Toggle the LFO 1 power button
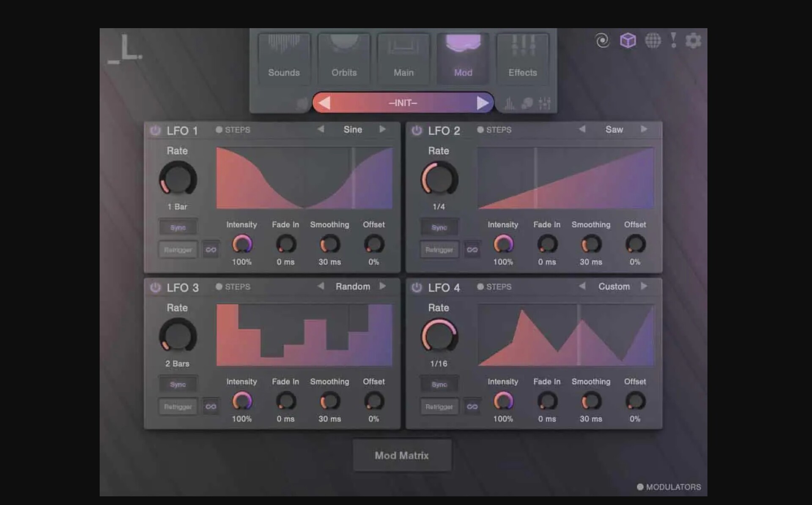 pyautogui.click(x=155, y=130)
